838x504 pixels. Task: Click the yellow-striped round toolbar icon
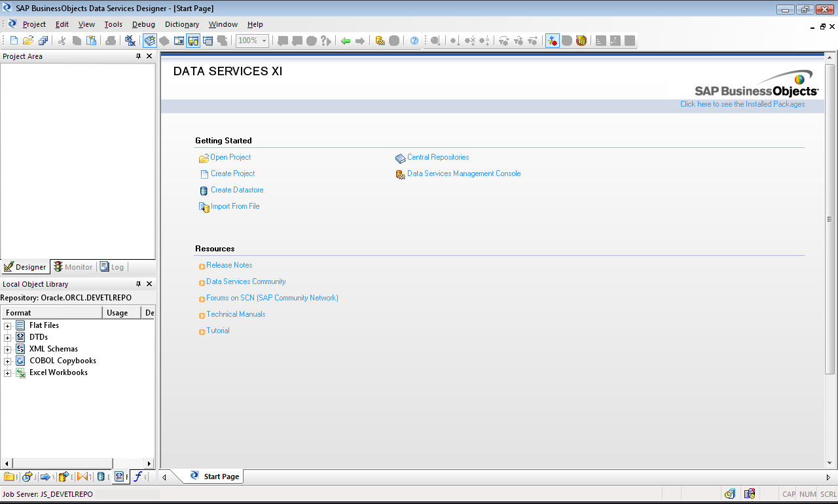581,41
